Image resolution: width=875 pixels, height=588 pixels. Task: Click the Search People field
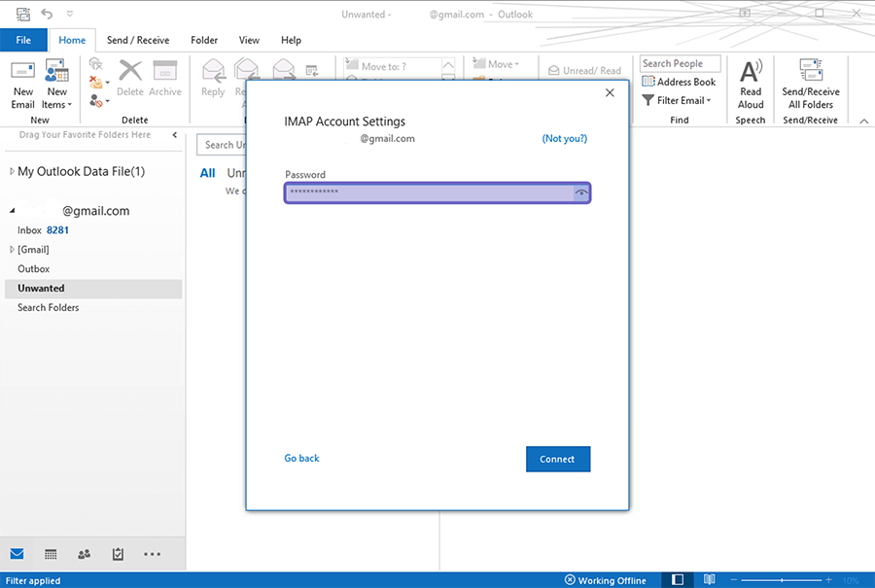click(x=681, y=63)
